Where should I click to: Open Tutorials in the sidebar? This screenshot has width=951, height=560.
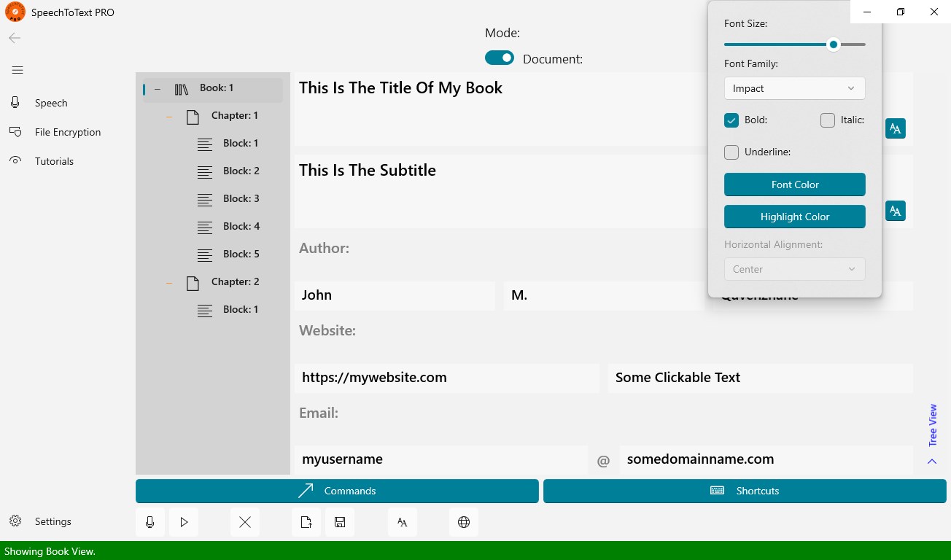[55, 161]
